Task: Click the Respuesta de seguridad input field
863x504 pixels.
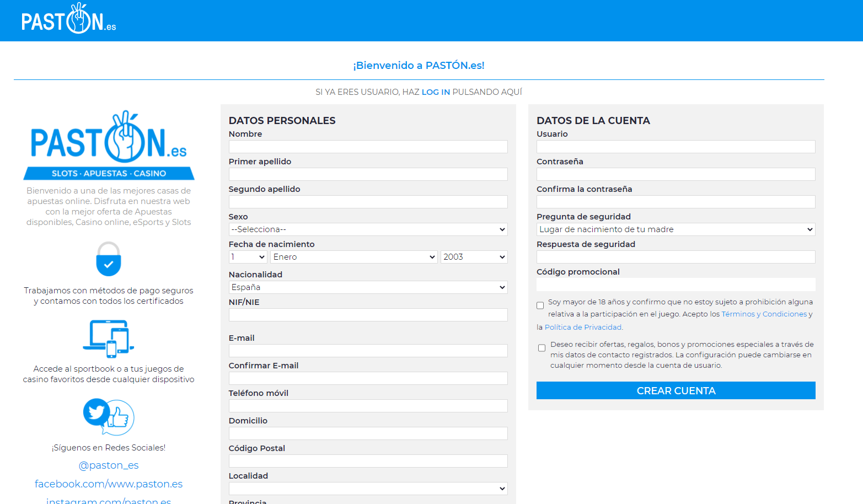Action: pyautogui.click(x=676, y=257)
